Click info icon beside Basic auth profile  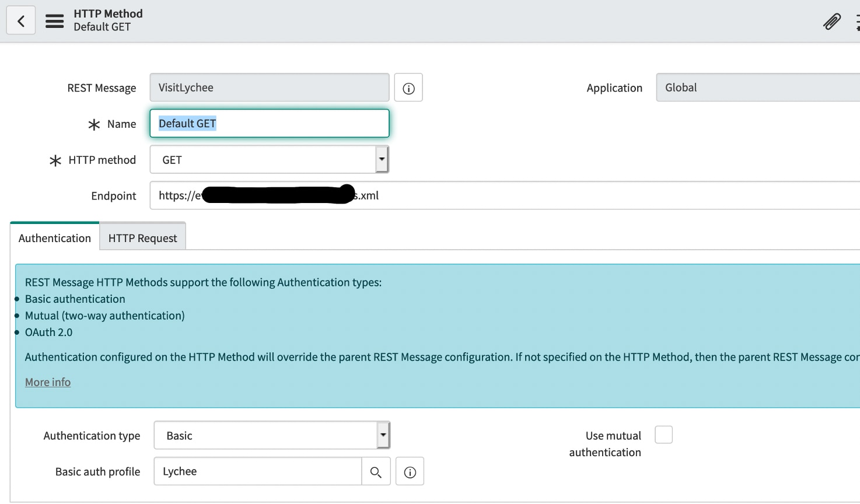(x=410, y=472)
